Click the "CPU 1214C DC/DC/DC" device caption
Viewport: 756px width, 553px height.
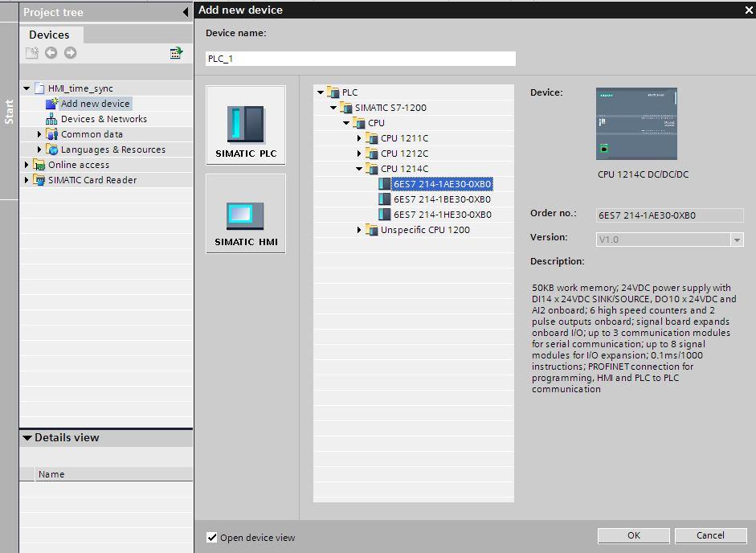coord(644,174)
